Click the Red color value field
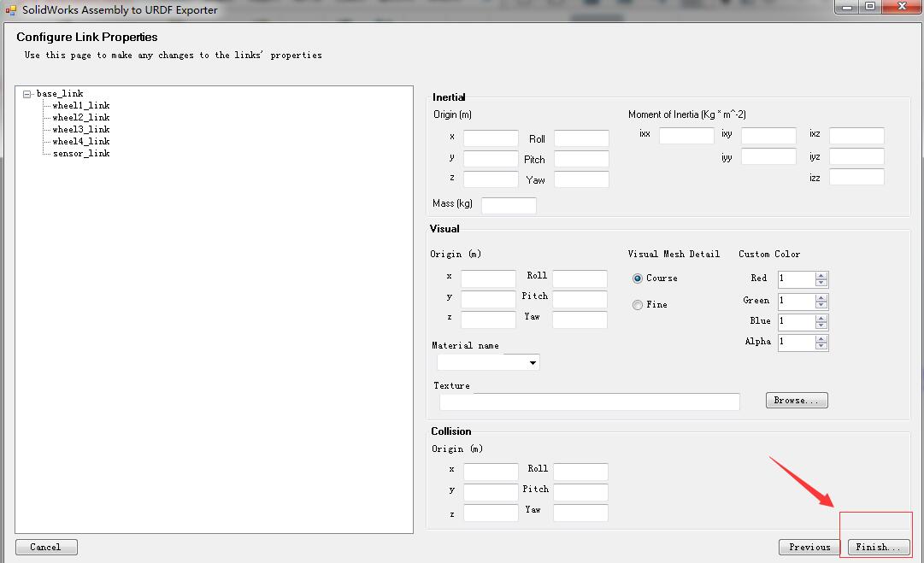 [797, 279]
